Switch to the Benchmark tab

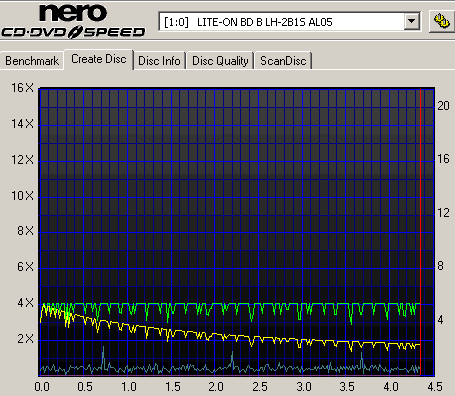32,61
